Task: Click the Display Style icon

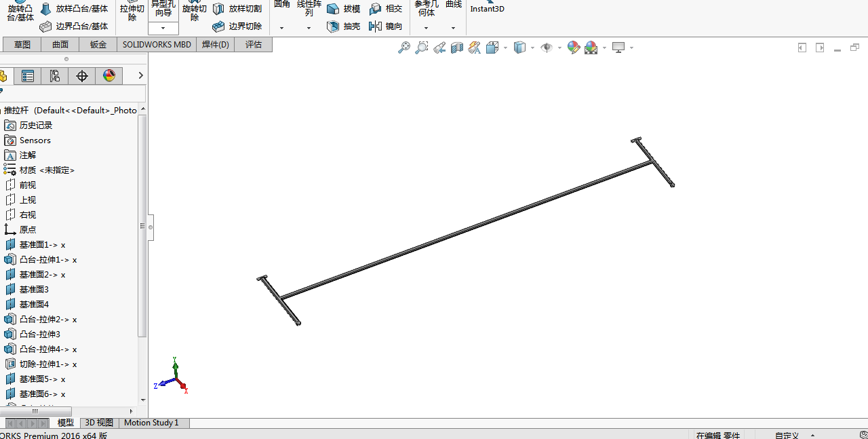Action: click(x=520, y=47)
